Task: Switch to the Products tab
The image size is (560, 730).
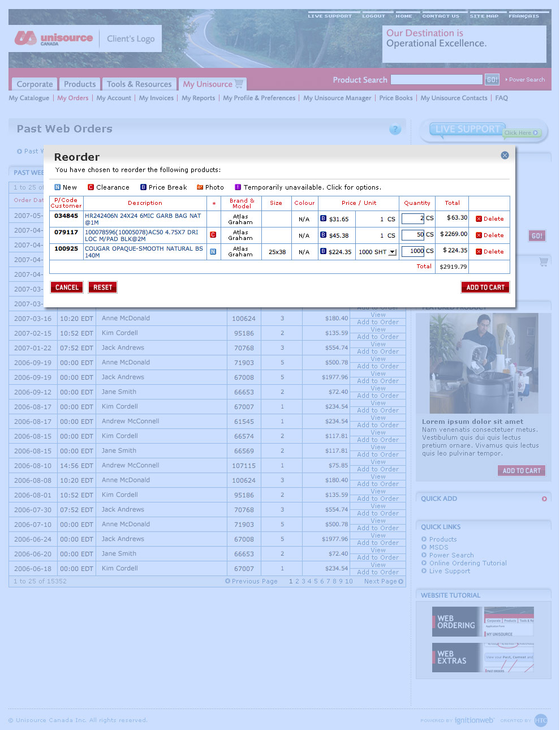Action: click(x=80, y=84)
